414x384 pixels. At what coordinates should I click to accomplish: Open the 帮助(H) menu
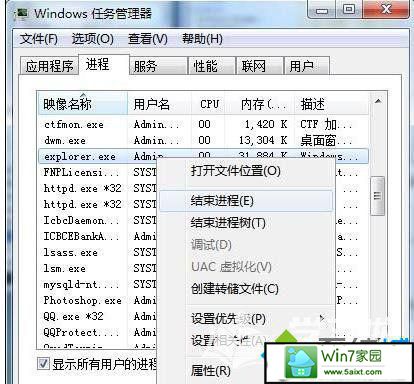point(202,39)
